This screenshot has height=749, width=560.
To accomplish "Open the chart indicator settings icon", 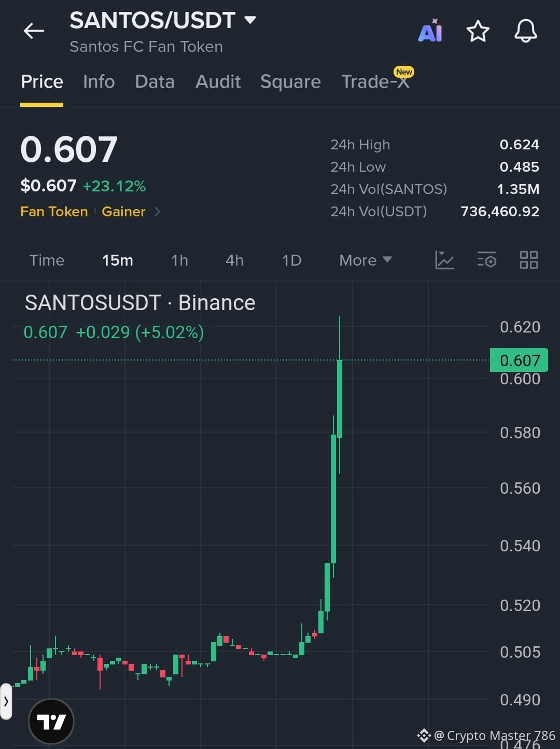I will pos(486,260).
